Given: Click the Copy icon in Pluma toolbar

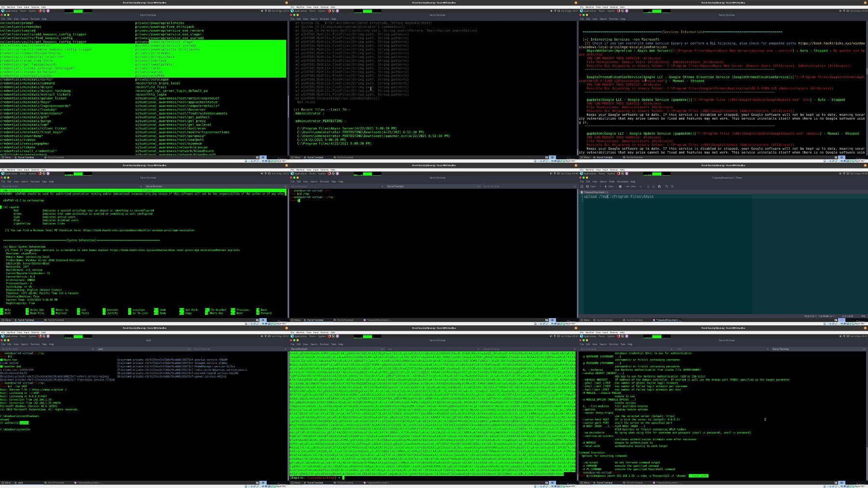Looking at the screenshot, I should [x=653, y=186].
